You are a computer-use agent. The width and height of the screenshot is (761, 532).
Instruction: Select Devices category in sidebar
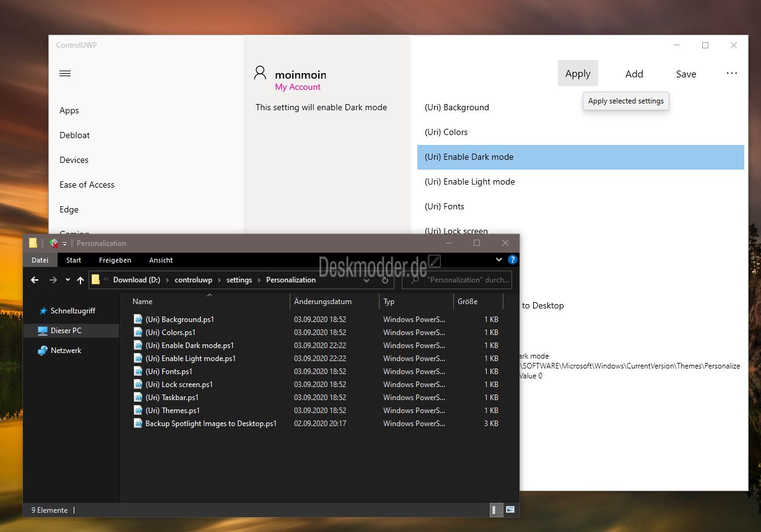point(74,160)
